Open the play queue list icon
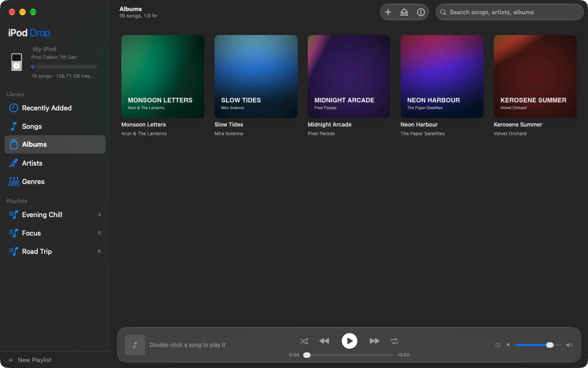This screenshot has width=588, height=368. 498,345
